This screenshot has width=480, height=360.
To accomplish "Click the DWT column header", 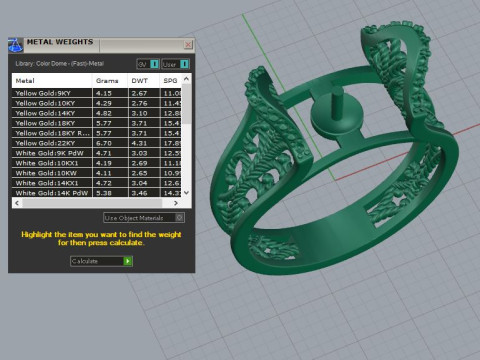I will pyautogui.click(x=143, y=81).
